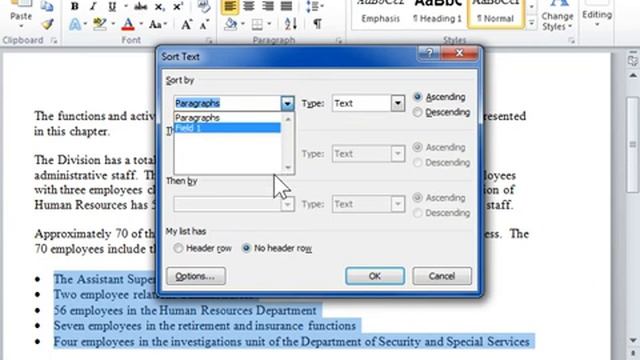Apply the Emphasis style

pyautogui.click(x=380, y=15)
